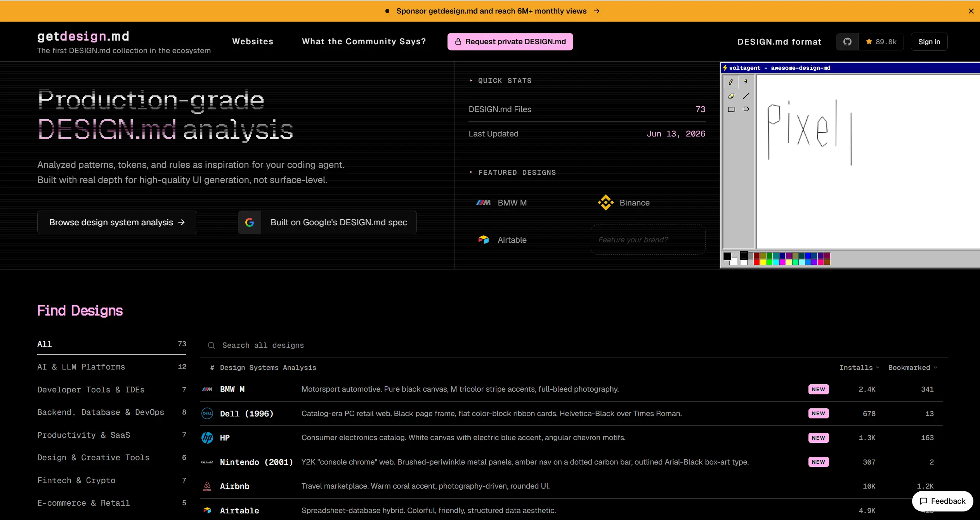Dismiss the sponsor banner with X

(971, 11)
